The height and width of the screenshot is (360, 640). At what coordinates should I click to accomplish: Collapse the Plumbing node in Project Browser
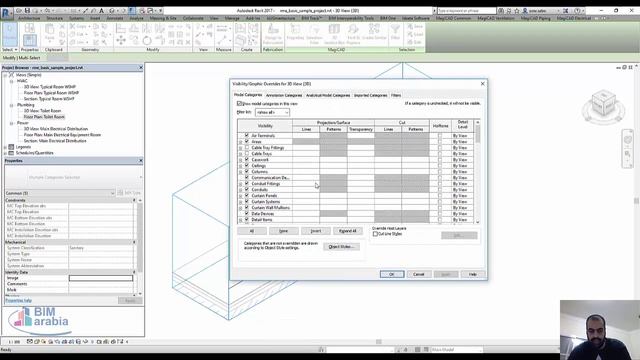pos(11,105)
